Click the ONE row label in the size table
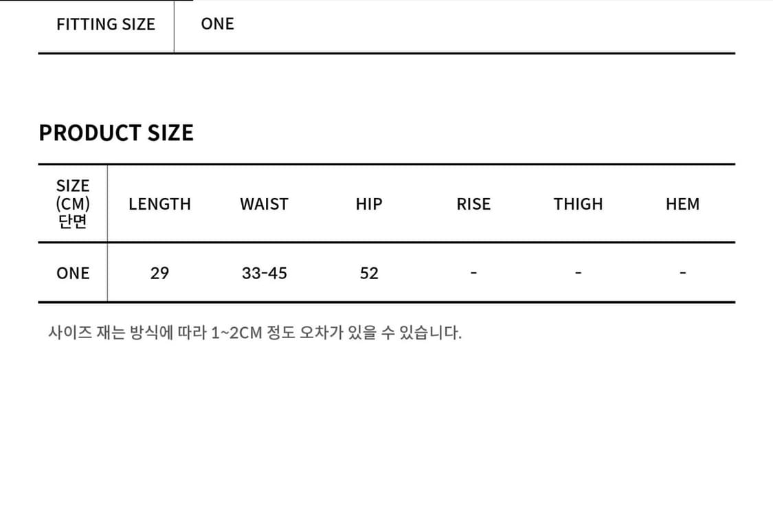773x532 pixels. point(73,273)
